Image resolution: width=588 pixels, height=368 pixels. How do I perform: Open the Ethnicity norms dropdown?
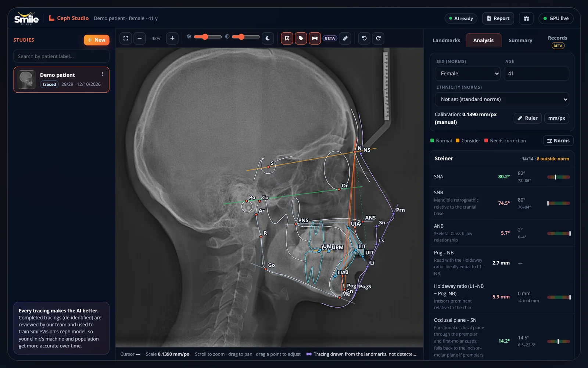502,99
